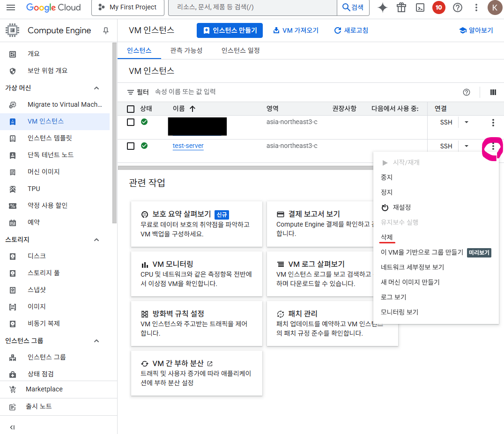Select 이 VM을 기반으로 그룹 만들기
The image size is (504, 434).
436,252
